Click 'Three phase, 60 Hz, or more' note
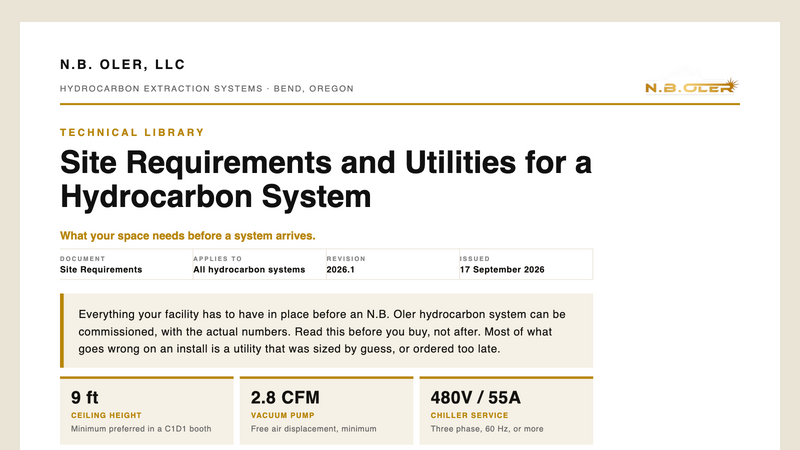 tap(487, 429)
